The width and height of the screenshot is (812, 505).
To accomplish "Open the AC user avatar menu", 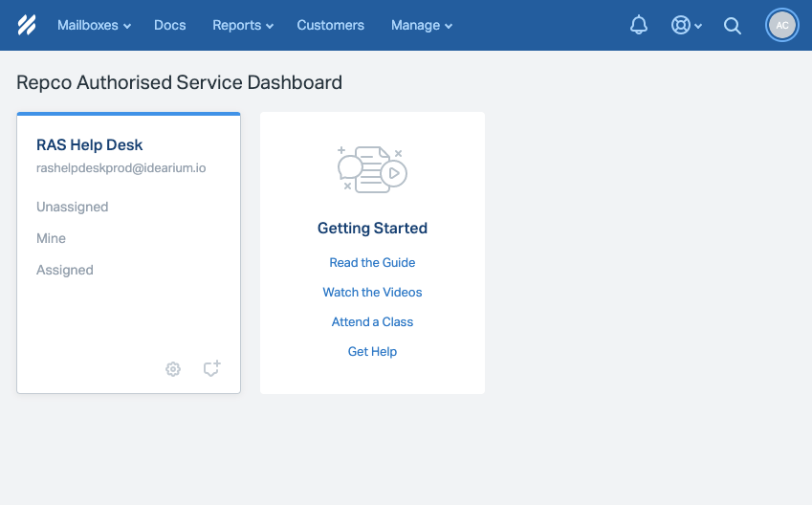I will click(x=782, y=25).
